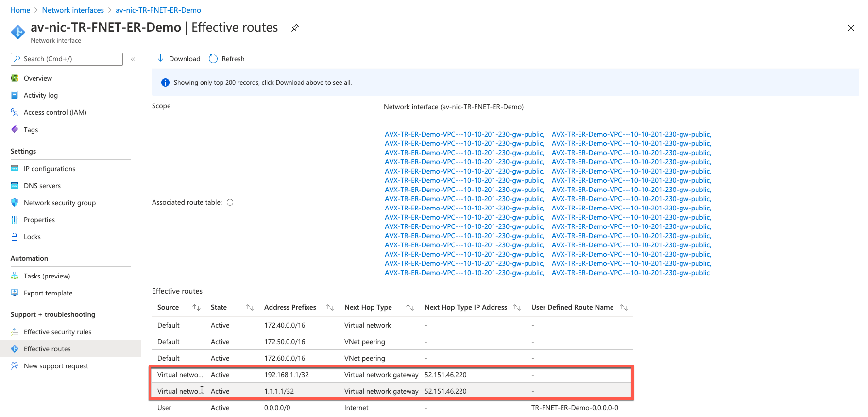Viewport: 868px width, 417px height.
Task: Open New support request menu item
Action: click(56, 366)
